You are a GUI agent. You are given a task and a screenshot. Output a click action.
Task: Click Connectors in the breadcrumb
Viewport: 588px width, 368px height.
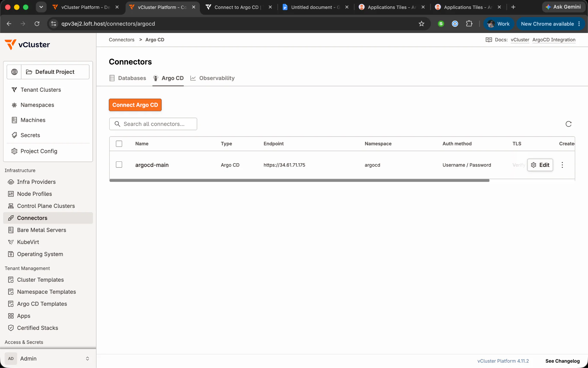(x=121, y=40)
